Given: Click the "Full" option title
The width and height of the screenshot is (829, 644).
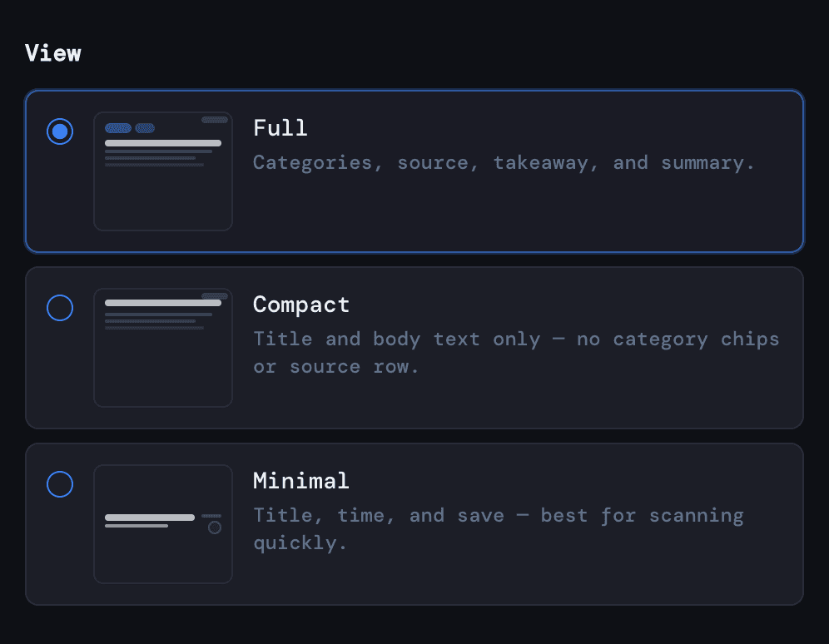Looking at the screenshot, I should [280, 128].
